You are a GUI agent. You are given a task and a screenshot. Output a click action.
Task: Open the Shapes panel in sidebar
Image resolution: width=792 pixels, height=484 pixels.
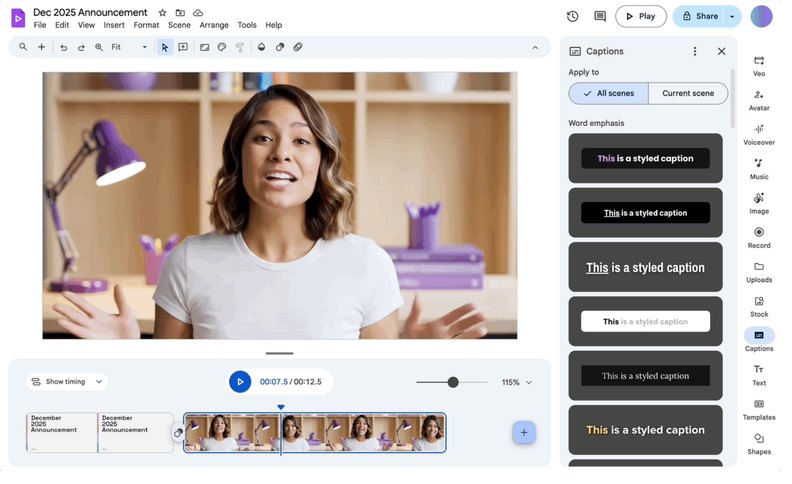[759, 444]
